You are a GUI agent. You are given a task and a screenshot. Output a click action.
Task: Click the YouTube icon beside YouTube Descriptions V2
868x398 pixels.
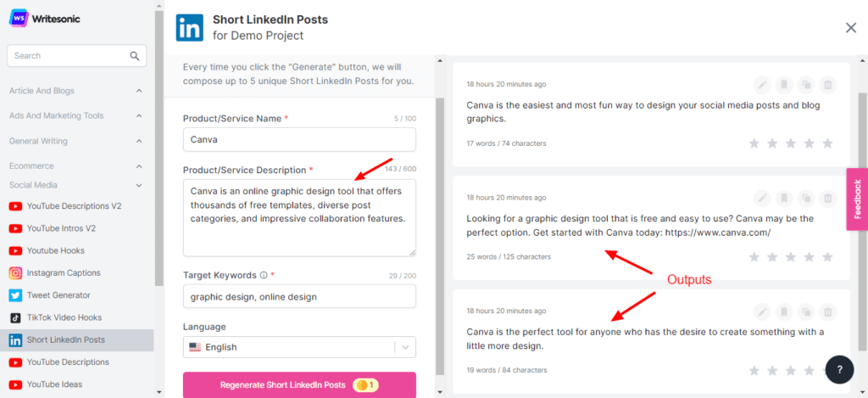(x=16, y=206)
